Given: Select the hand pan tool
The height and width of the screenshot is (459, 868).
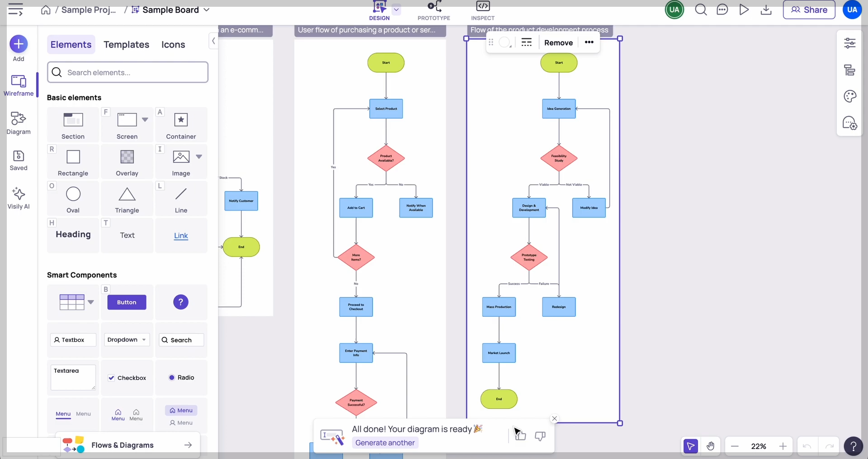Looking at the screenshot, I should (x=711, y=446).
